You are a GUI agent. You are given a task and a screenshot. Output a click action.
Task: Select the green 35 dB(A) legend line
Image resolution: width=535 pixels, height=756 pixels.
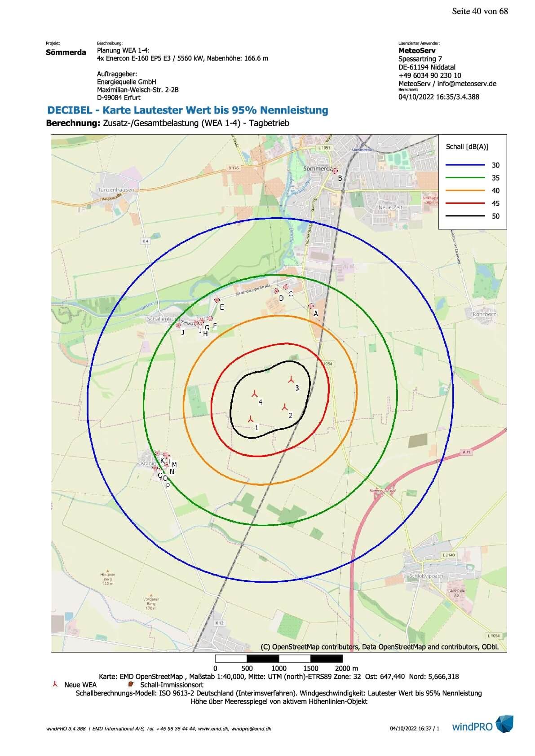click(x=465, y=178)
